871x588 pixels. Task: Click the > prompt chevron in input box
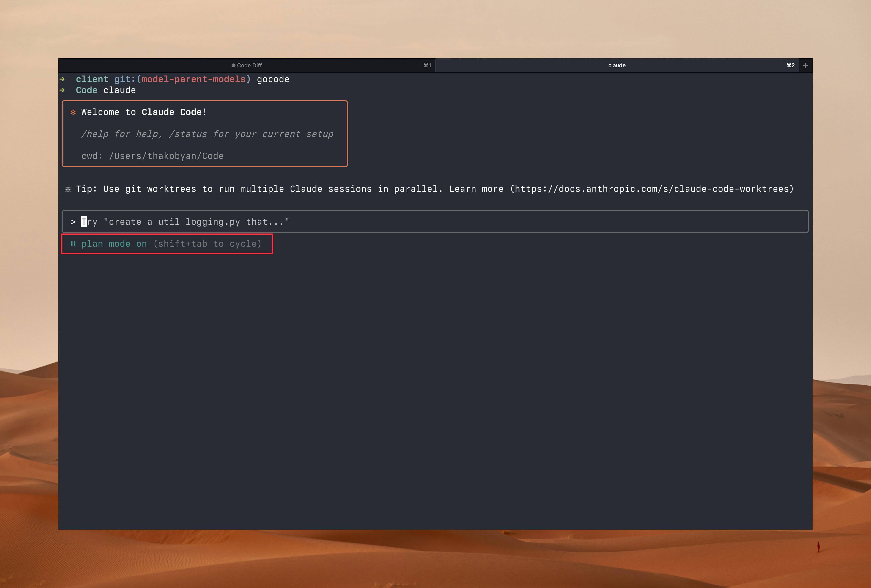(73, 222)
